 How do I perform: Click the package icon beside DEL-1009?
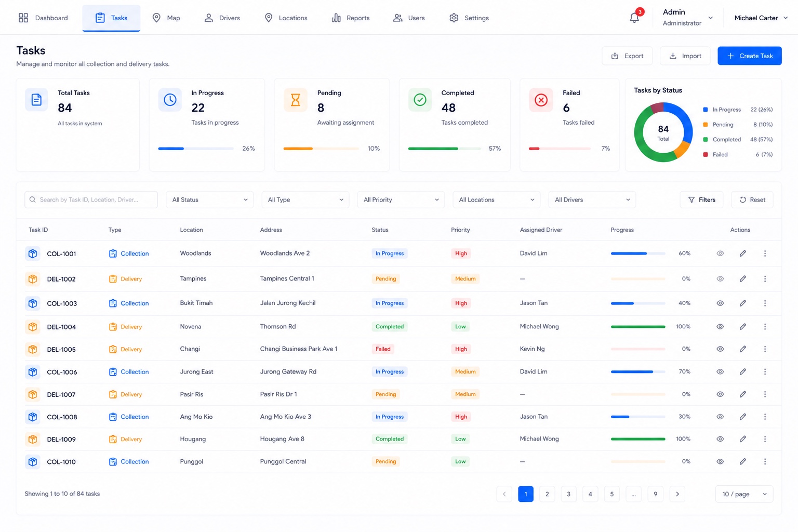33,439
